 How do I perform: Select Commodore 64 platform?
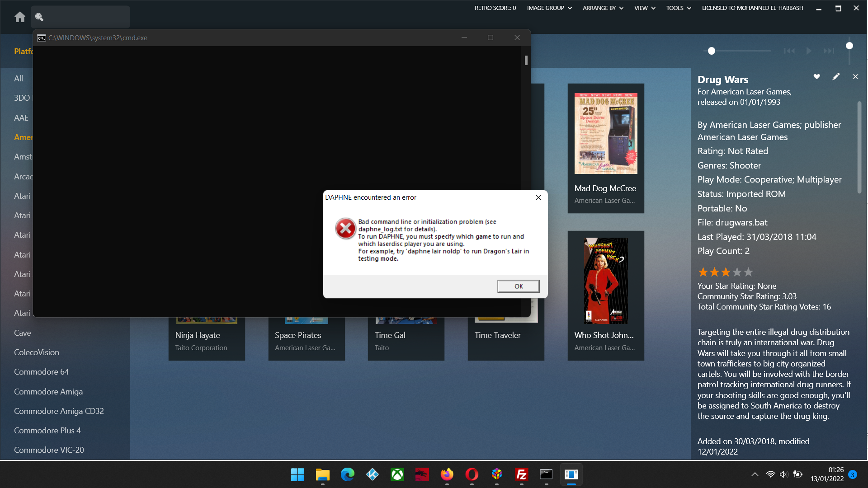click(x=42, y=372)
